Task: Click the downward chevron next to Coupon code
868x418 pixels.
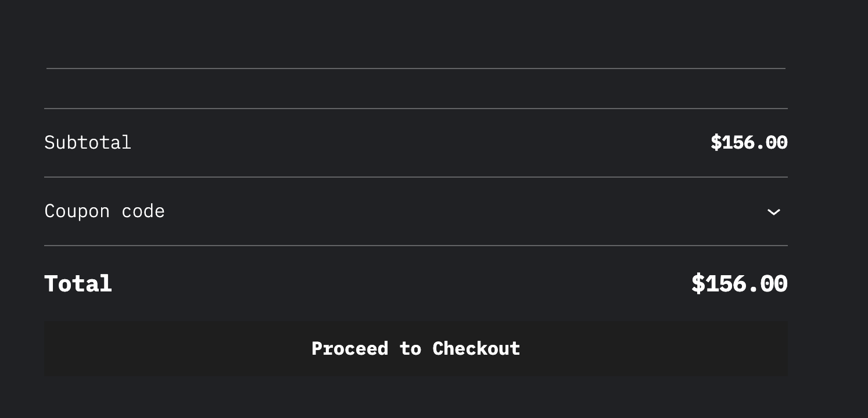Action: click(x=774, y=212)
